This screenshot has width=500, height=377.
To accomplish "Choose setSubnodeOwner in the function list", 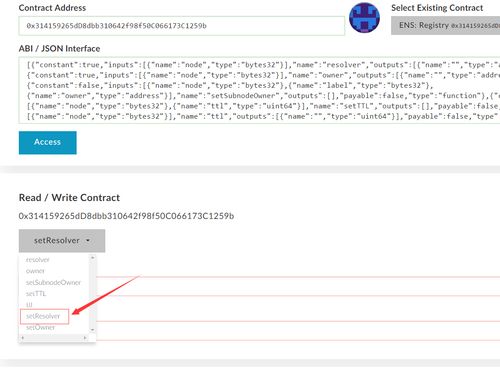I will click(53, 282).
